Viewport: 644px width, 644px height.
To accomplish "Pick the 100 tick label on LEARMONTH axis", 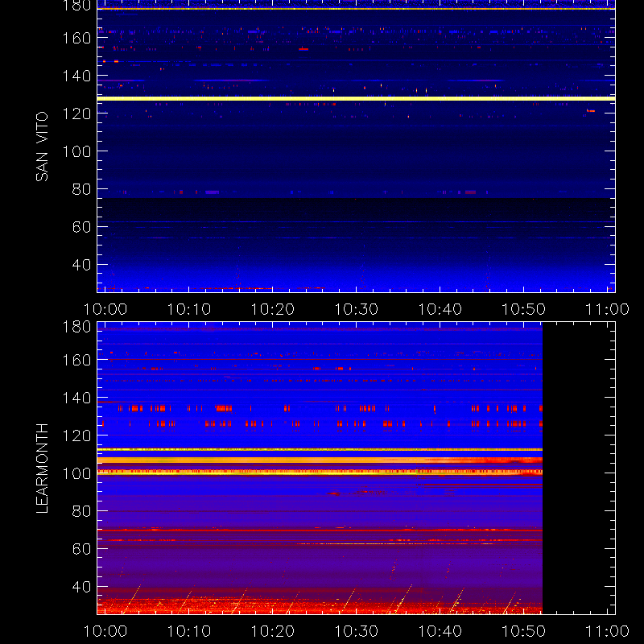I will pyautogui.click(x=76, y=473).
